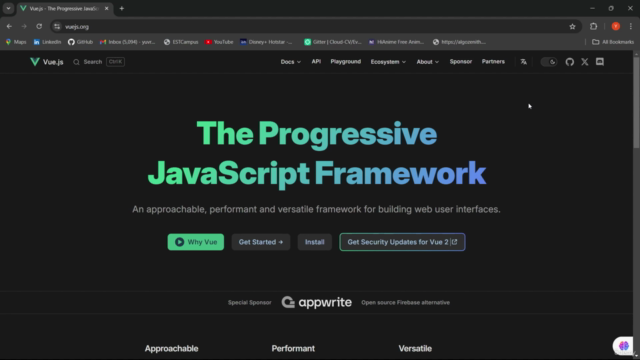Play the Why Vue video

(196, 242)
